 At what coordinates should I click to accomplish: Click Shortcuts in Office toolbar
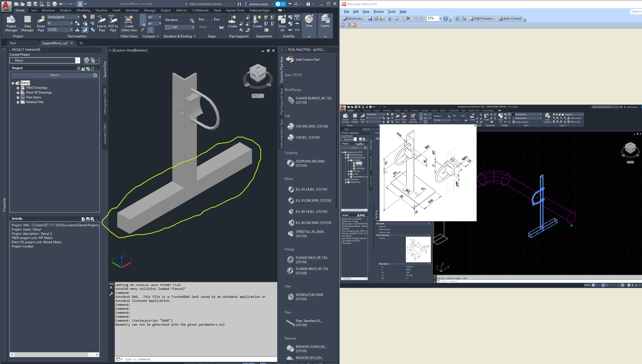(353, 19)
